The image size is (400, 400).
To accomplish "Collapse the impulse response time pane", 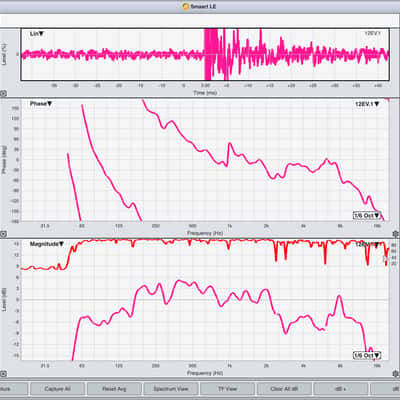I will [x=3, y=94].
